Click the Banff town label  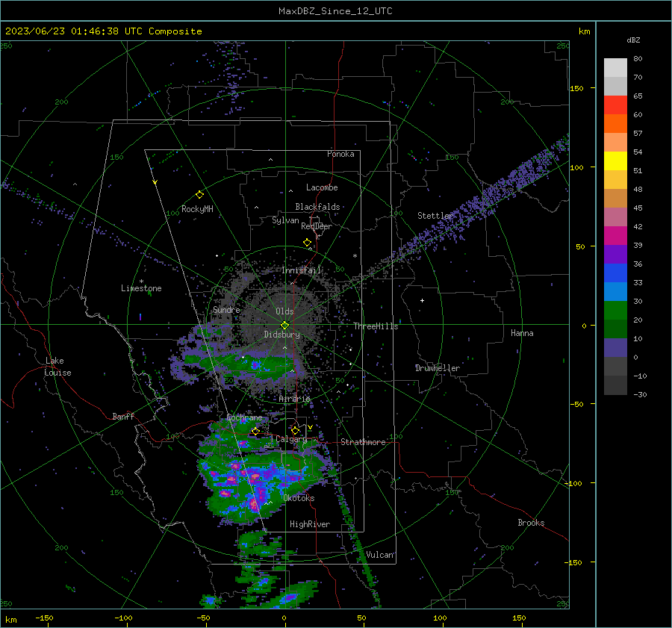pos(123,416)
